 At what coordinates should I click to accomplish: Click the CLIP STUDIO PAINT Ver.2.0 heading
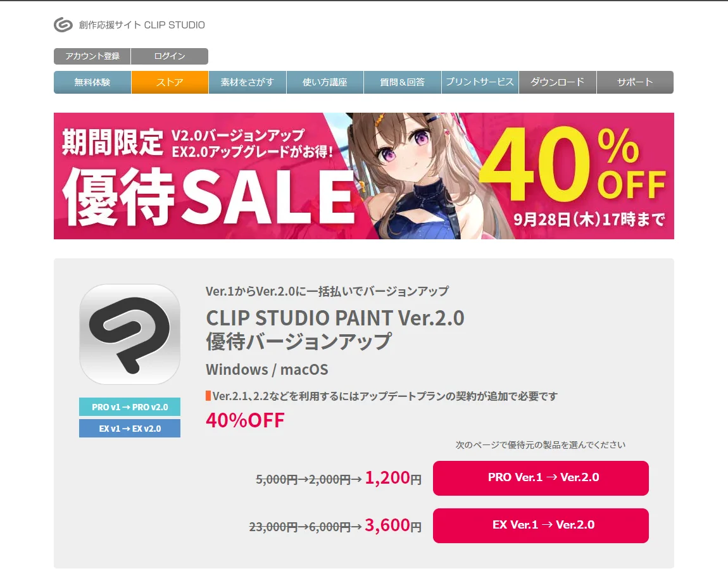coord(335,317)
